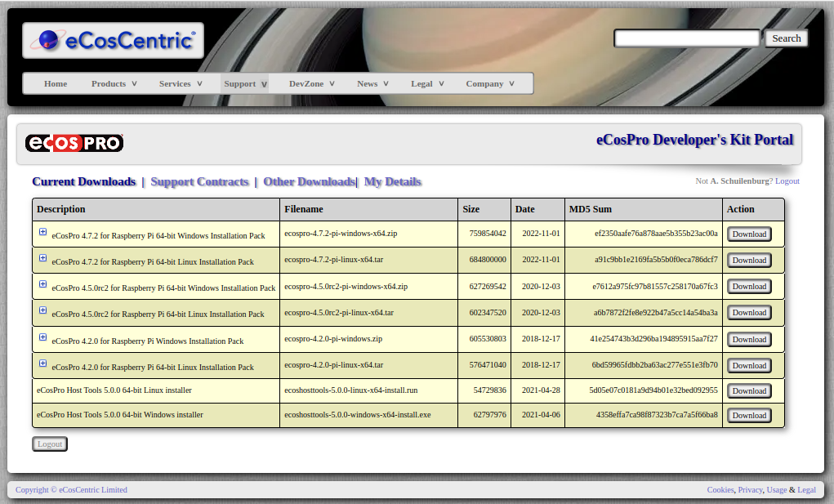
Task: Select the date 2021-04-28
Action: (x=541, y=390)
